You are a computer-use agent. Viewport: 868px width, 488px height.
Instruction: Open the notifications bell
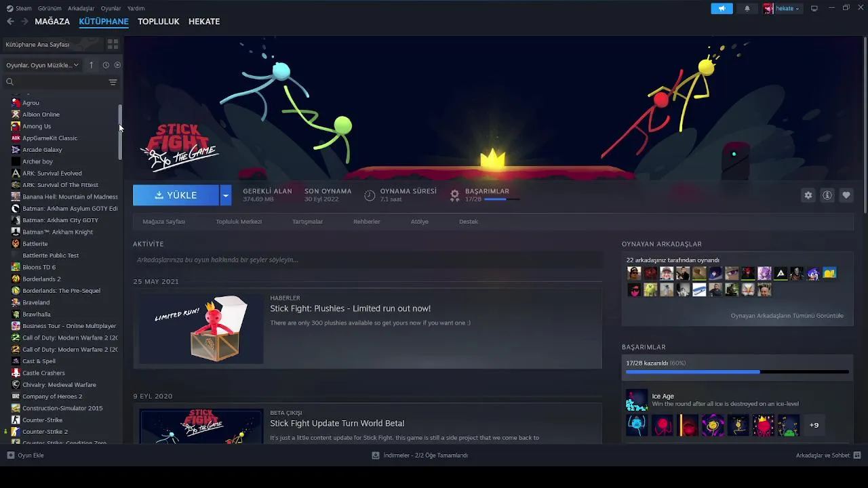(x=747, y=8)
